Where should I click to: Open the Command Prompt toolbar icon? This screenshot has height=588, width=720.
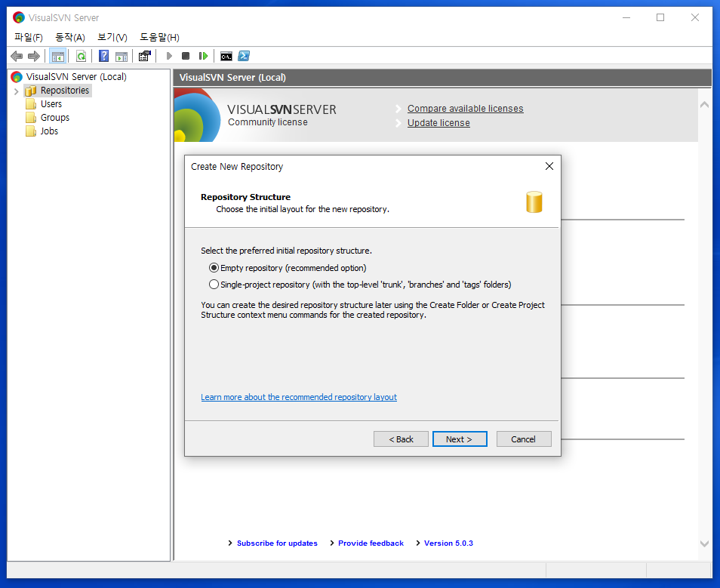pos(226,56)
